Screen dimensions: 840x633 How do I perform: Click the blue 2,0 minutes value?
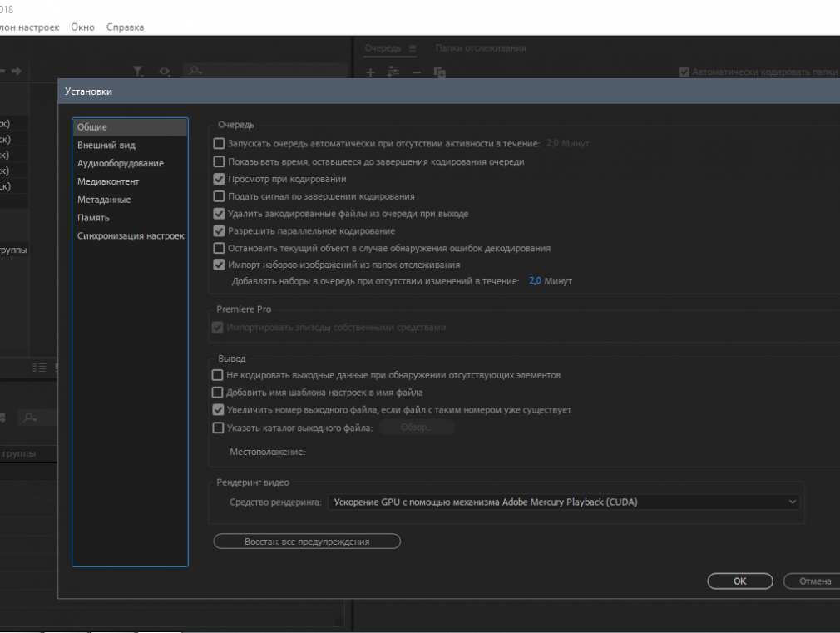click(x=535, y=281)
